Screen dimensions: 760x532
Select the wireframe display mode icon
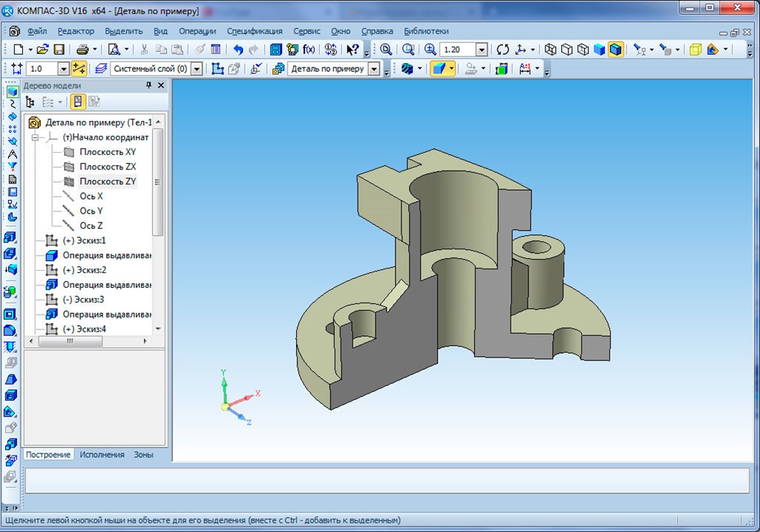[551, 50]
